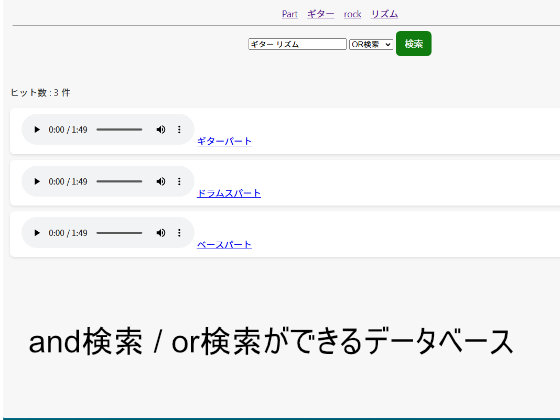Open the ドラムスパート link

(x=229, y=193)
